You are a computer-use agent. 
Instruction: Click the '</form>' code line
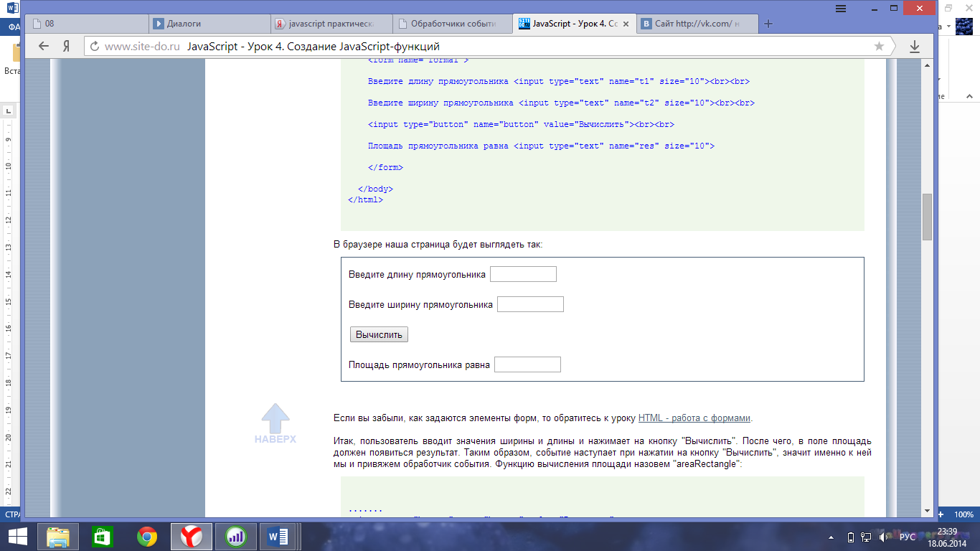point(386,167)
